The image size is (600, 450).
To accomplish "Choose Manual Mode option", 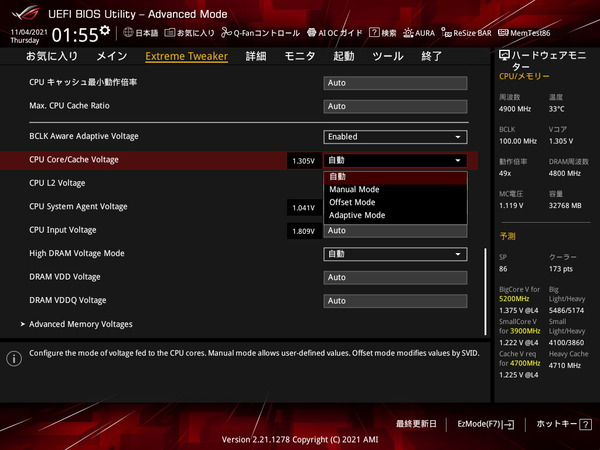I will (x=395, y=189).
